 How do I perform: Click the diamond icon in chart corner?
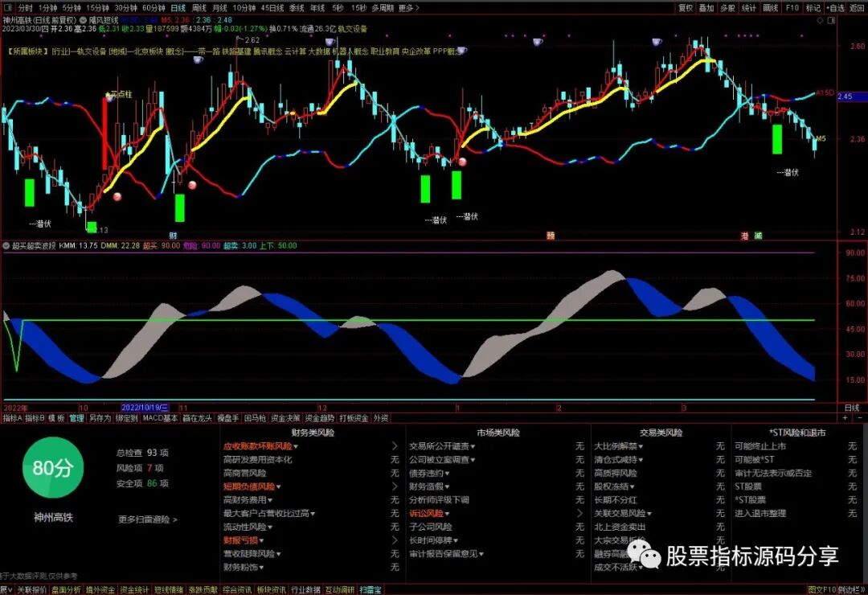pyautogui.click(x=821, y=20)
